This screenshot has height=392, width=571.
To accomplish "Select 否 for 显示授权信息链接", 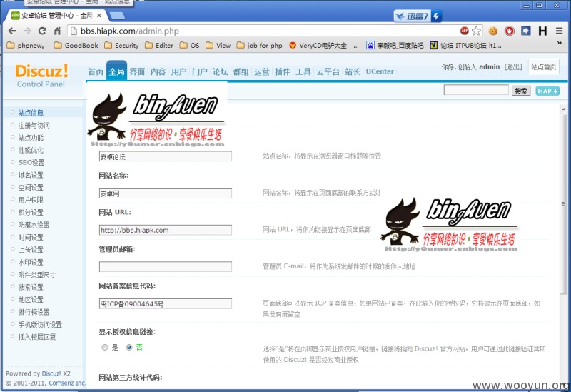I will 129,348.
